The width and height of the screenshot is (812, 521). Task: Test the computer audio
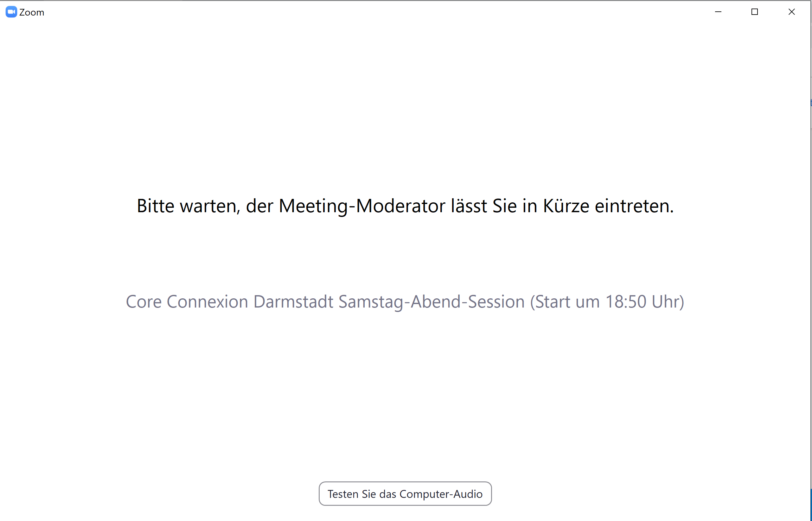(x=405, y=494)
